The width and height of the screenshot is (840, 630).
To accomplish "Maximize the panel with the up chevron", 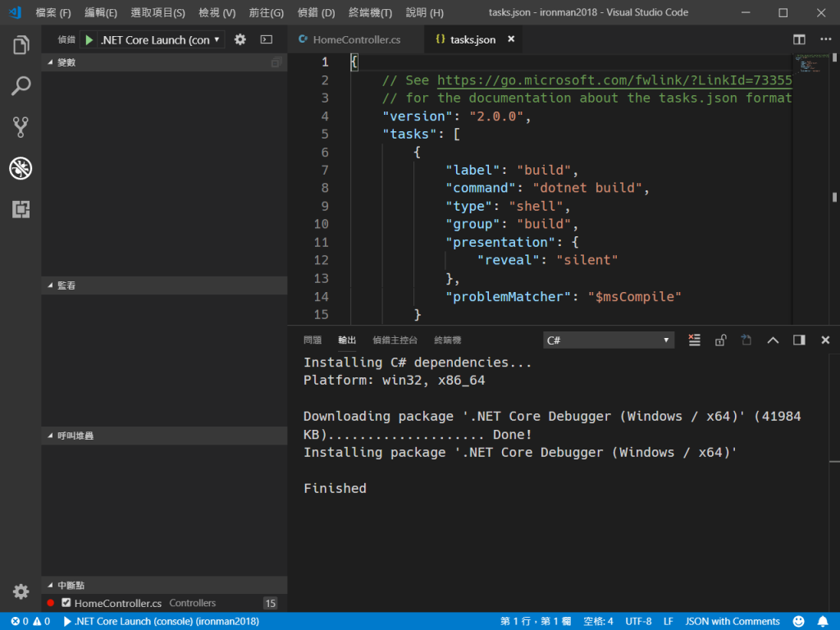I will tap(773, 340).
